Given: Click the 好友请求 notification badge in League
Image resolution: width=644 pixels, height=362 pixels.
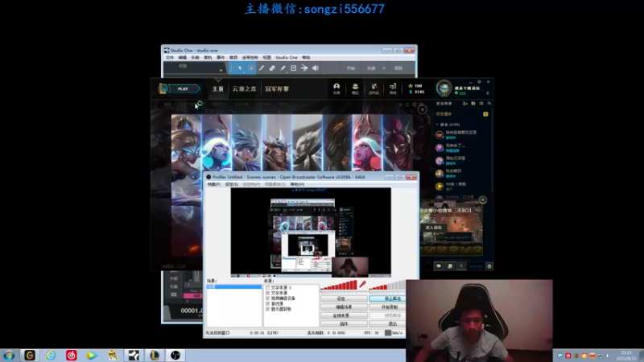Looking at the screenshot, I should (x=485, y=114).
